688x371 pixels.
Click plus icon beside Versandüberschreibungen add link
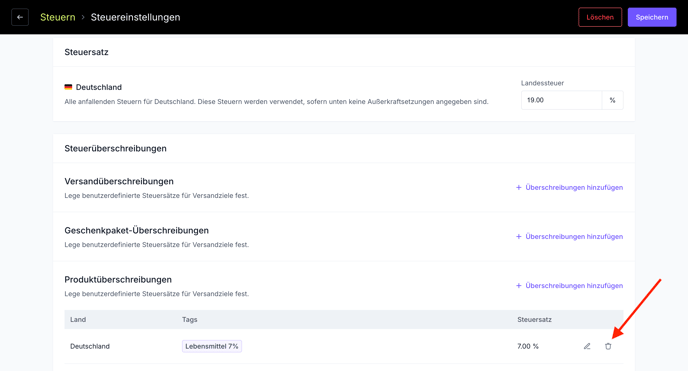point(518,188)
